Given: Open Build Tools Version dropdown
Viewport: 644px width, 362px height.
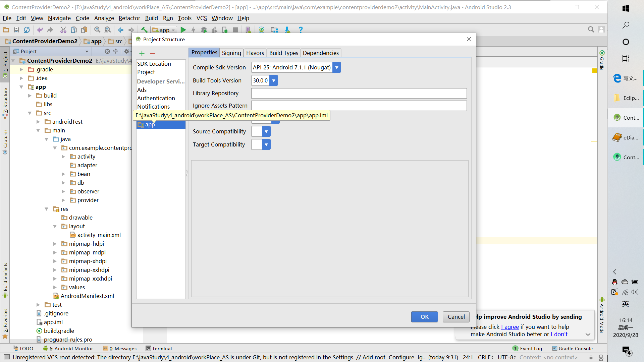Looking at the screenshot, I should pos(274,80).
